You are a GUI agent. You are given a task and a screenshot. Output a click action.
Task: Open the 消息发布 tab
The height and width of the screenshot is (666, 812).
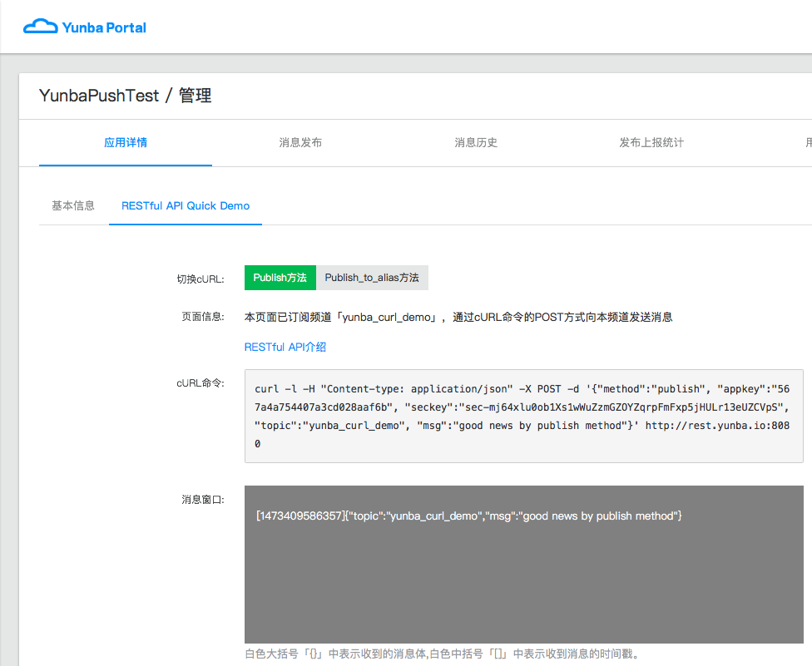click(300, 143)
